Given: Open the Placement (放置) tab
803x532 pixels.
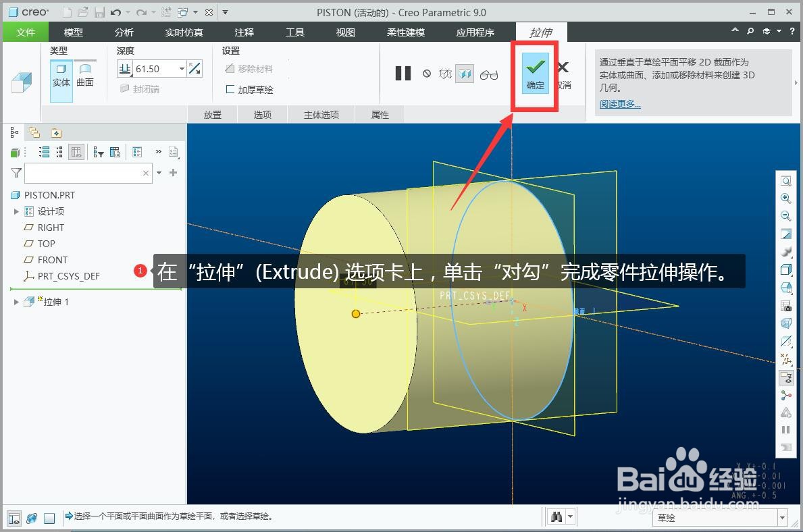Looking at the screenshot, I should tap(213, 115).
